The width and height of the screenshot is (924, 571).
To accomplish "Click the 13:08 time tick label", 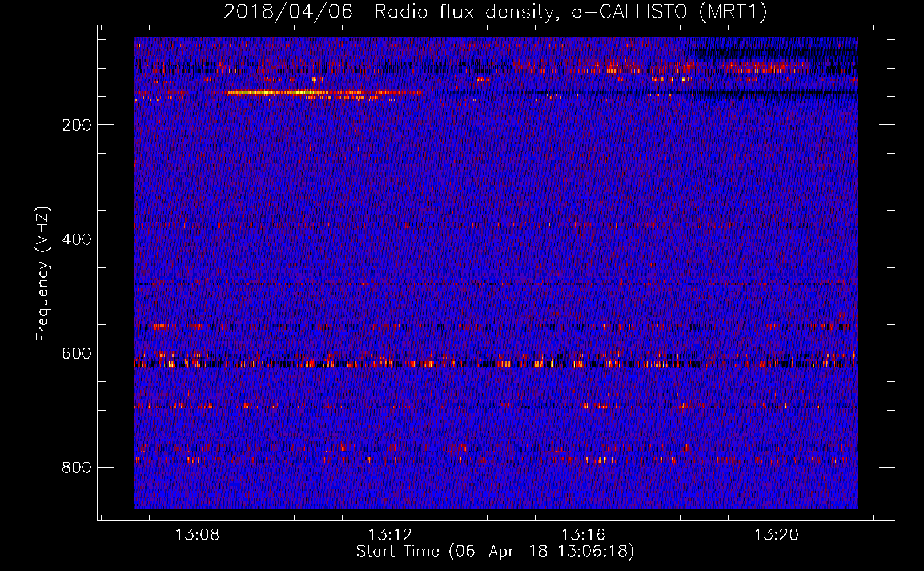I will click(x=197, y=535).
